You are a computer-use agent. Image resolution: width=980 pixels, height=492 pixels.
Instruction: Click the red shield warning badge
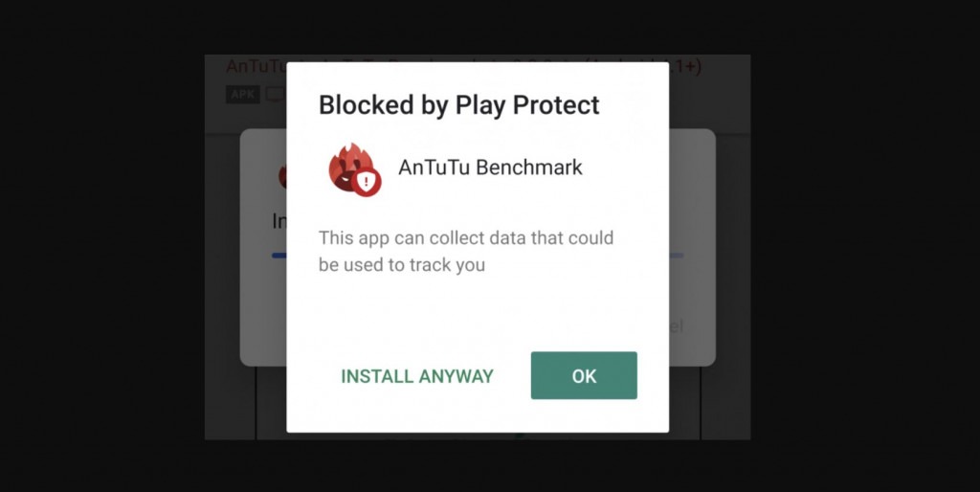coord(367,182)
